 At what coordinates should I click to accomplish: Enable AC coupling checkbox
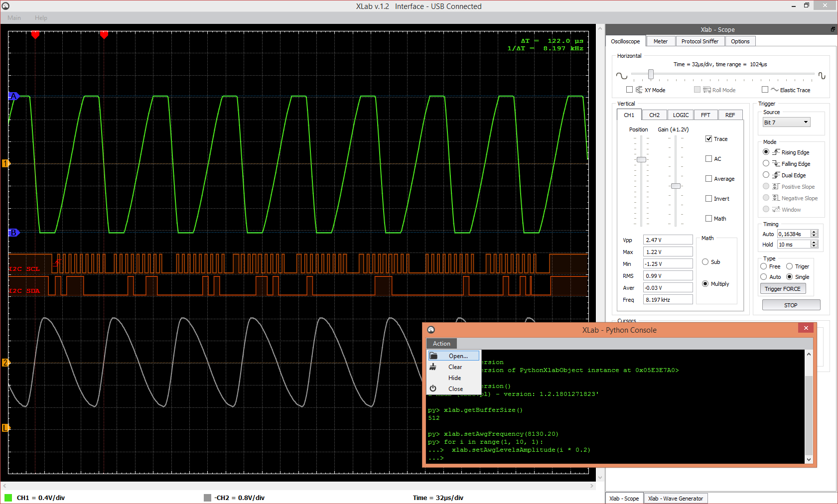[708, 159]
